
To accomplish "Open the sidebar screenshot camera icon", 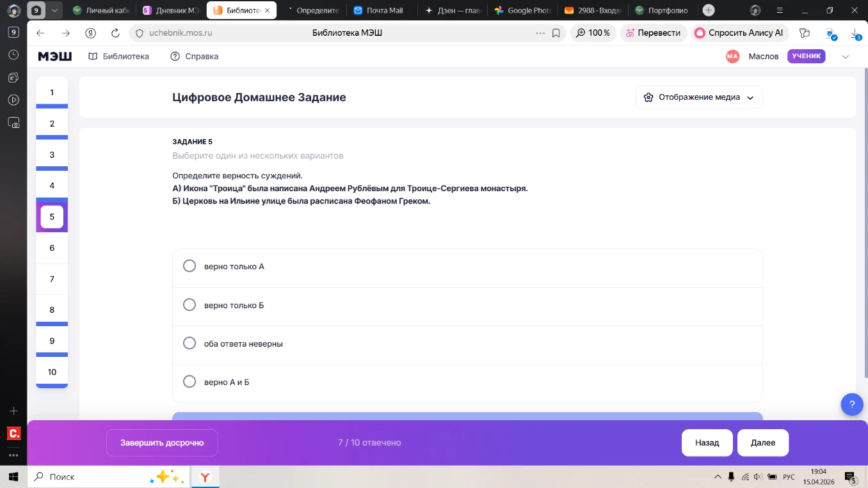I will pyautogui.click(x=13, y=122).
